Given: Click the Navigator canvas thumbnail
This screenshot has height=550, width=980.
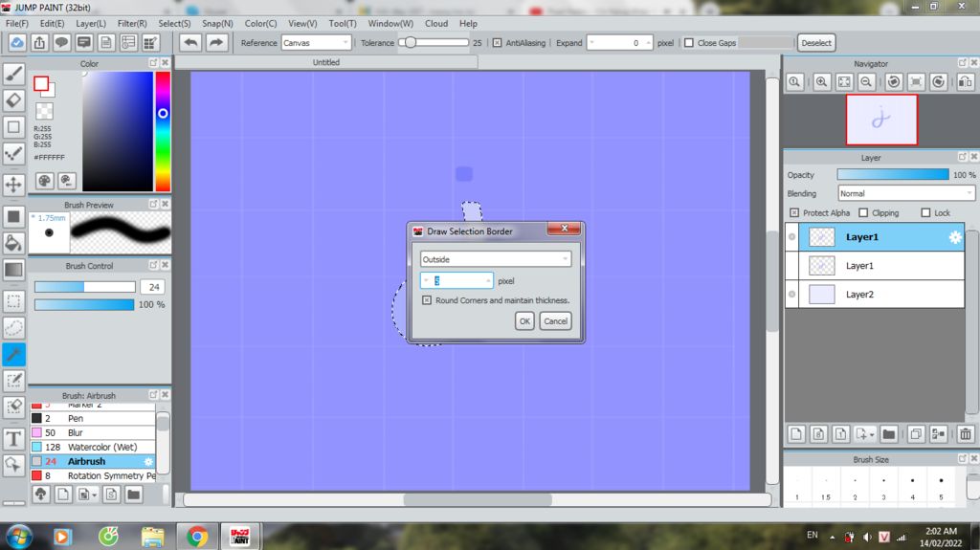Looking at the screenshot, I should [x=881, y=120].
